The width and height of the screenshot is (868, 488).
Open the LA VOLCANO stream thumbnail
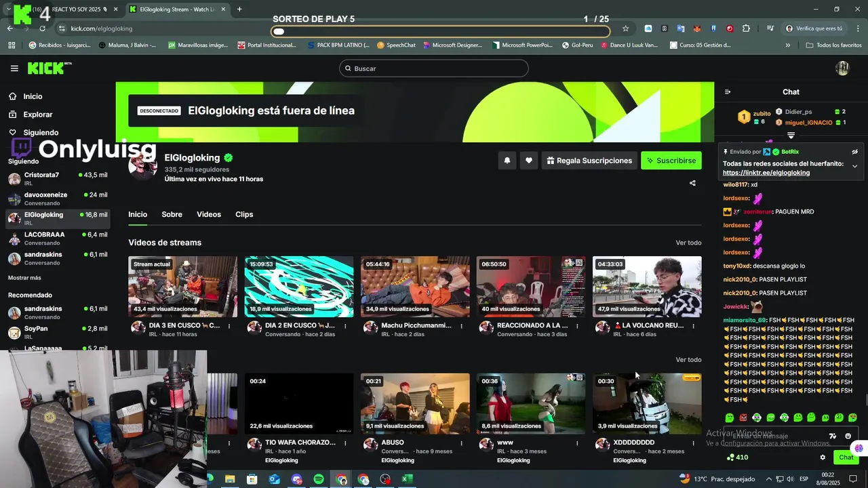coord(647,287)
